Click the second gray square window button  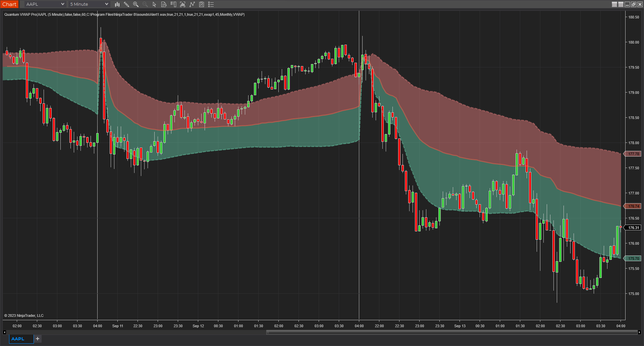click(x=621, y=4)
